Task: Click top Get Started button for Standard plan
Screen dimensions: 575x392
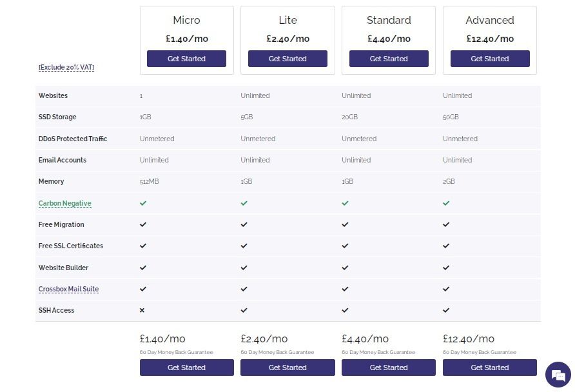Action: (389, 59)
